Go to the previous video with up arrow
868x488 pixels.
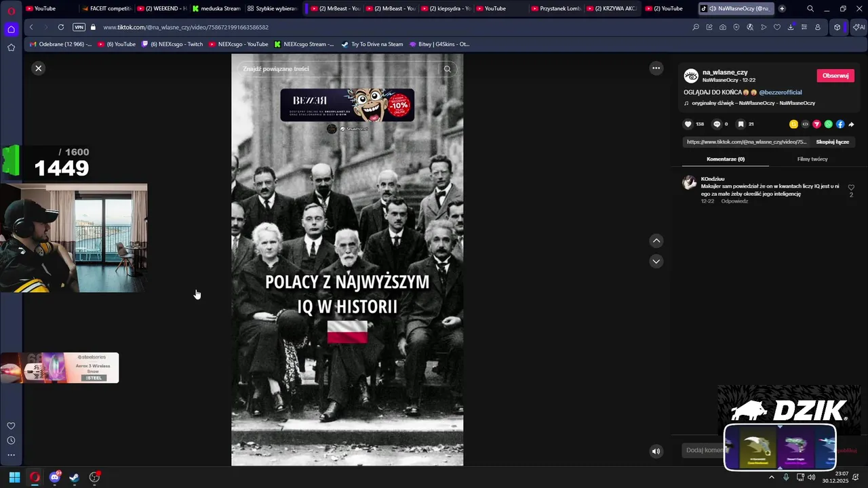656,241
